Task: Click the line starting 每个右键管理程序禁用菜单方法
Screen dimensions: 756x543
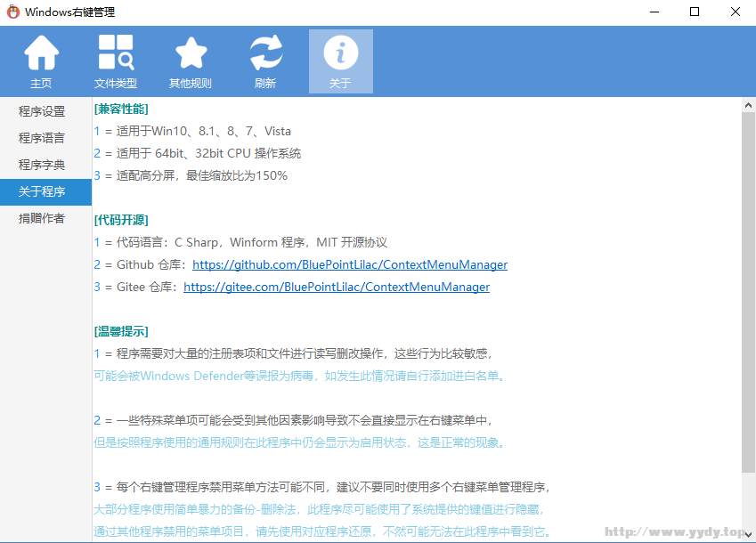Action: coord(323,487)
